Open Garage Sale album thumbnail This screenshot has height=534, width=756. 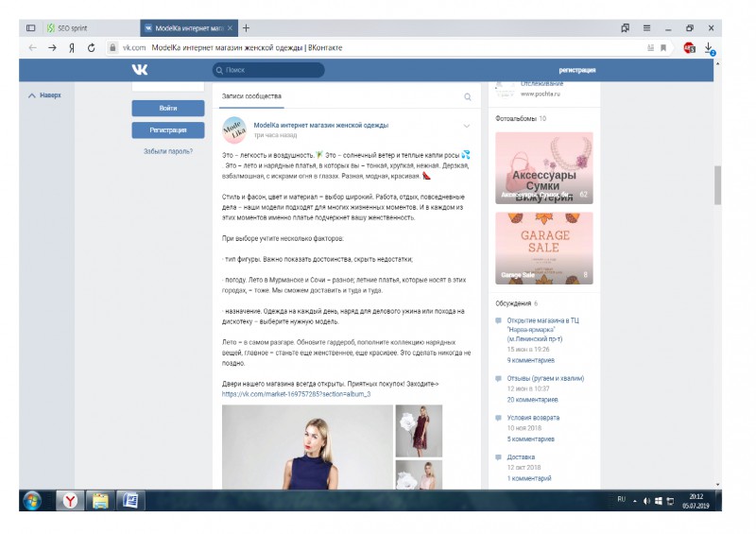(544, 249)
